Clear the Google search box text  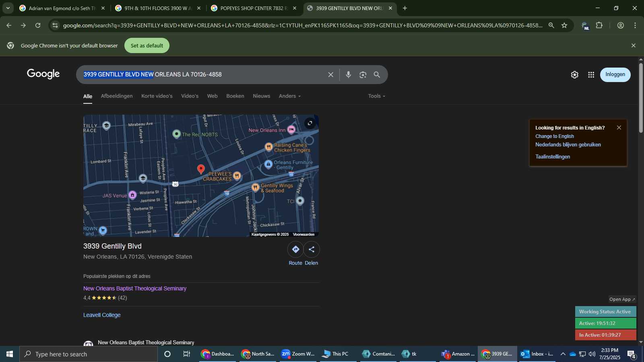click(330, 75)
